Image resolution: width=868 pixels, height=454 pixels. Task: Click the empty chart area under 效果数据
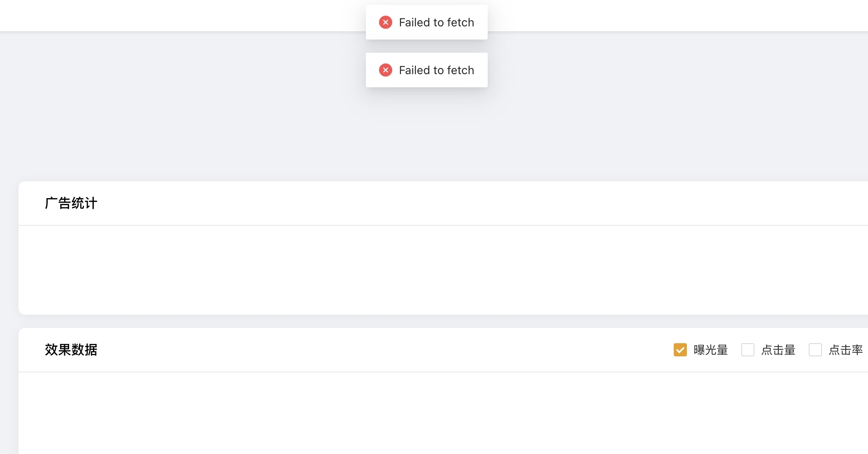412,412
